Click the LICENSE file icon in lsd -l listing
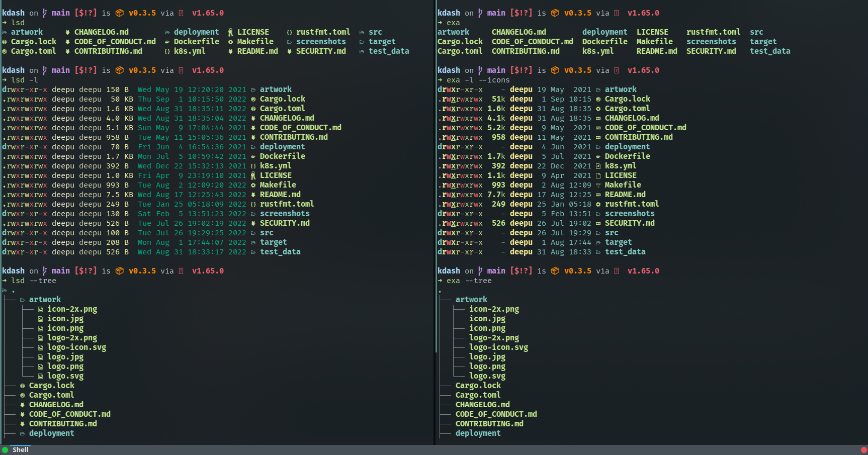 (x=253, y=175)
